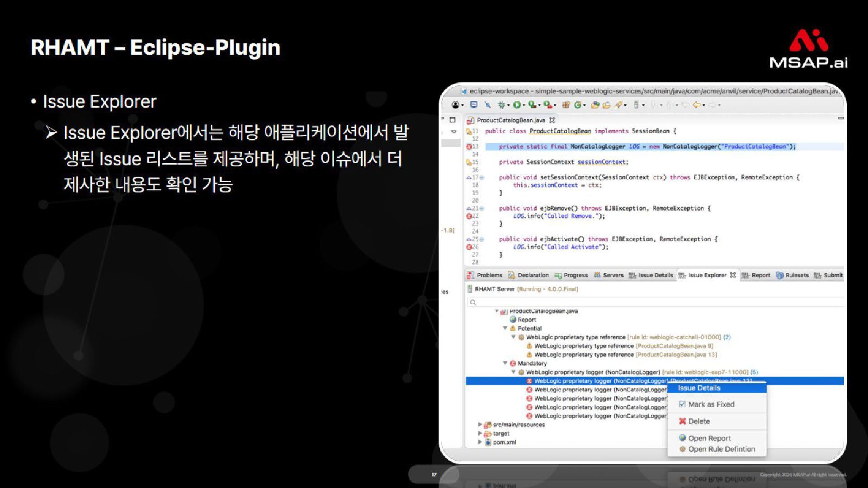This screenshot has height=488, width=868.
Task: Collapse WebLogic proprietary logger rule group
Action: [x=513, y=372]
